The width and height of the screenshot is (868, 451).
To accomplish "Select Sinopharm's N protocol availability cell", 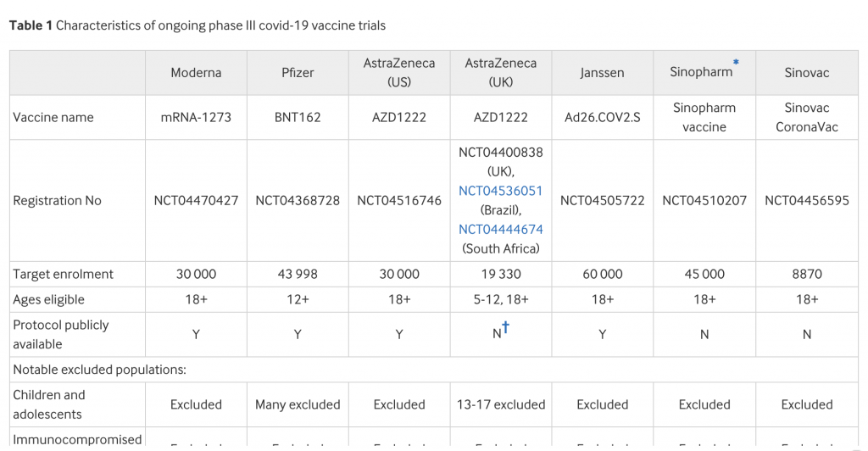I will (x=704, y=334).
